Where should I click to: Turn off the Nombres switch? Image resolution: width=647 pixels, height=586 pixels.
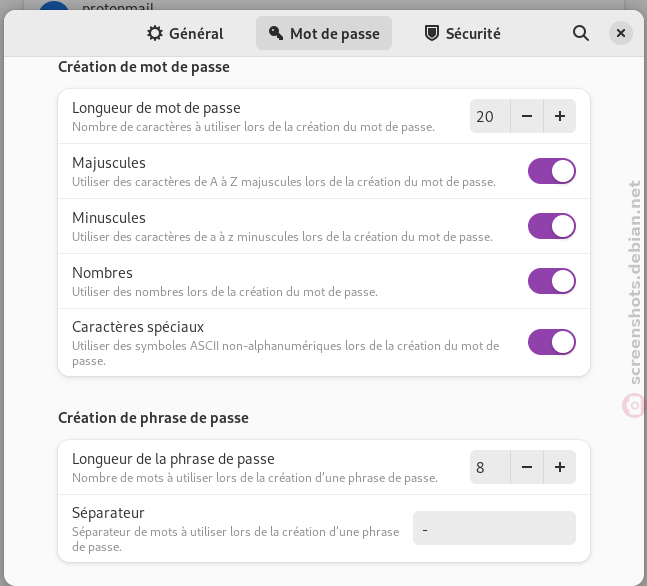coord(552,281)
